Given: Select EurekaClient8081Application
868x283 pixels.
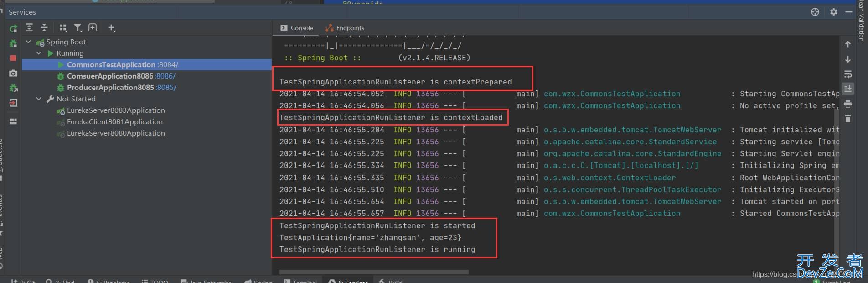Looking at the screenshot, I should pyautogui.click(x=115, y=121).
